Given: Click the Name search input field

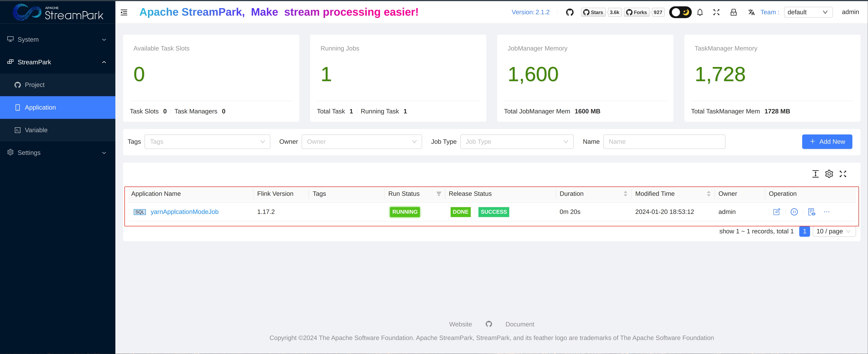Looking at the screenshot, I should tap(664, 142).
